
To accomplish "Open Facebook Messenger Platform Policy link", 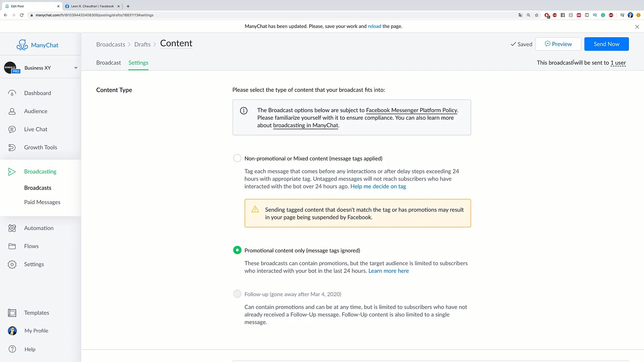I will [412, 110].
